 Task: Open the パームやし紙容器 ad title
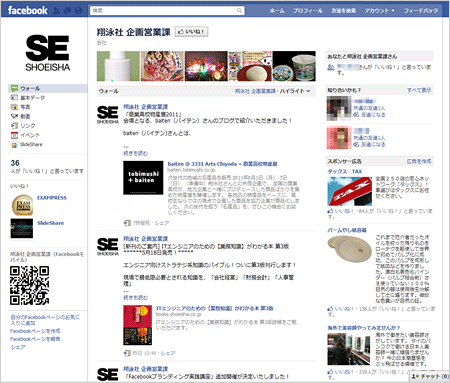coord(347,230)
